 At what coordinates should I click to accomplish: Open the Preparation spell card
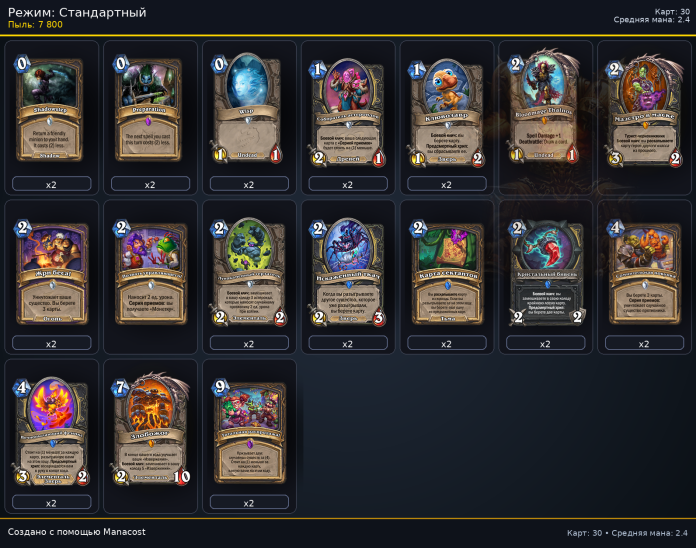coord(148,110)
